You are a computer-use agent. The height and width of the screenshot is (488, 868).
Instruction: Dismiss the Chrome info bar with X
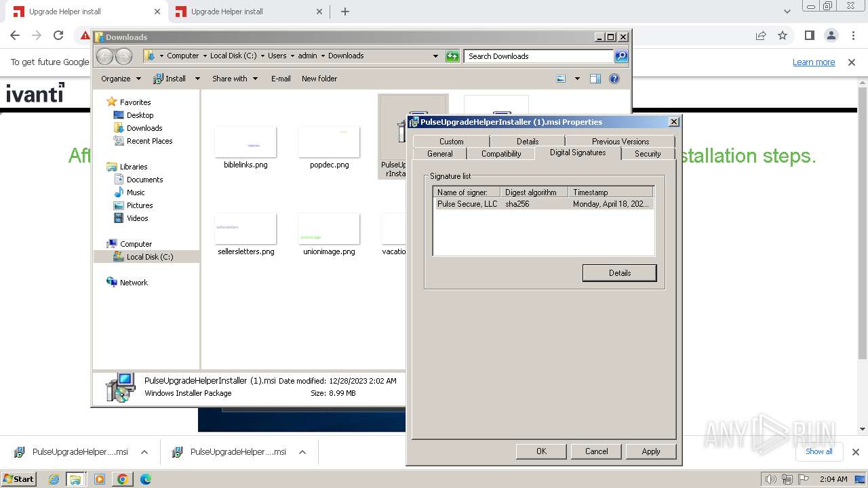pyautogui.click(x=852, y=62)
